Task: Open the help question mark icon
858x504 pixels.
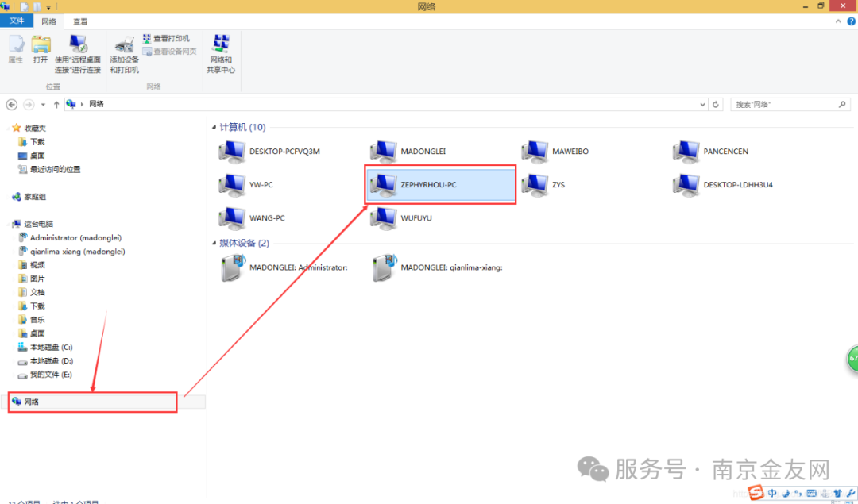Action: point(852,21)
